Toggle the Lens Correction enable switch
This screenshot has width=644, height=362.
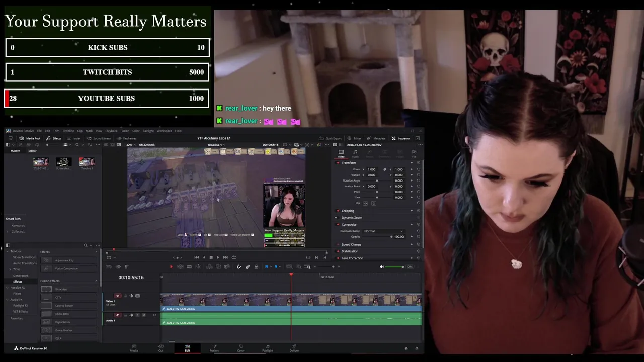[x=338, y=258]
